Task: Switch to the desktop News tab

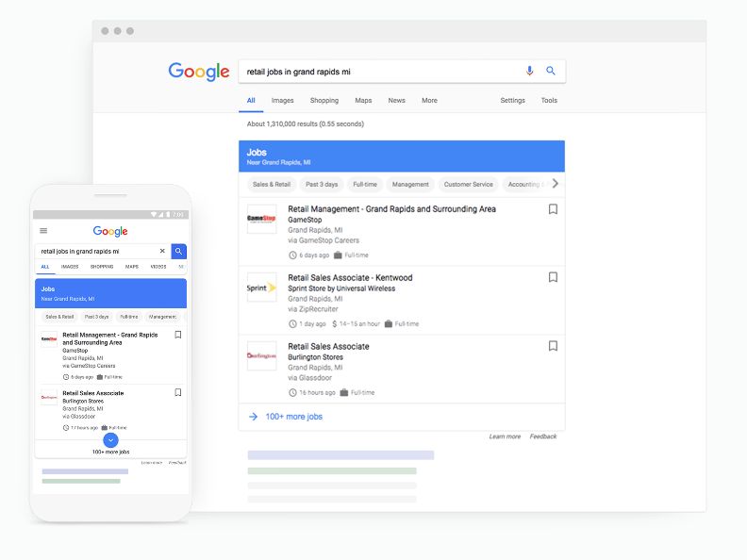Action: tap(396, 101)
